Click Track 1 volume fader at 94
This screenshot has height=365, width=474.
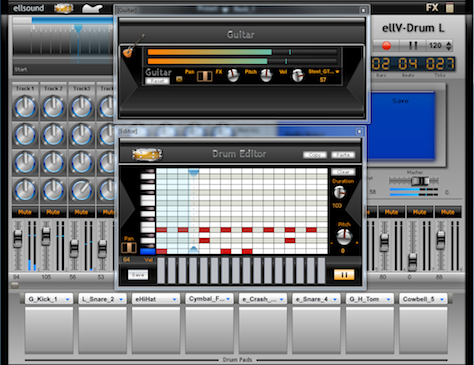pos(18,238)
